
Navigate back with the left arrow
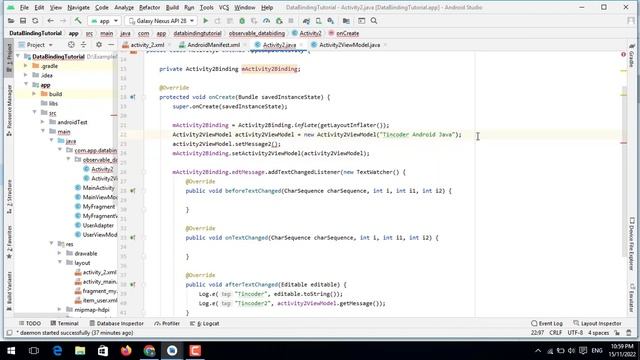(51, 21)
